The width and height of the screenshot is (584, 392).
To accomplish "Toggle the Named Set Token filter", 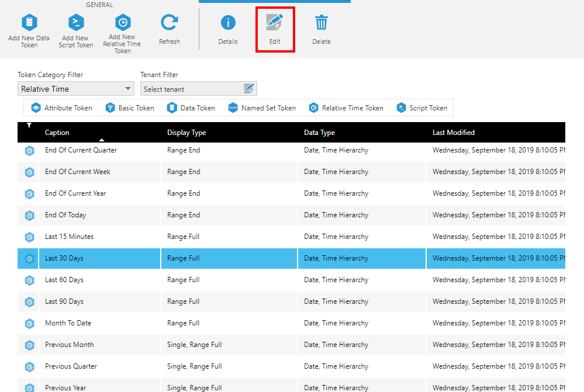I will [x=262, y=108].
